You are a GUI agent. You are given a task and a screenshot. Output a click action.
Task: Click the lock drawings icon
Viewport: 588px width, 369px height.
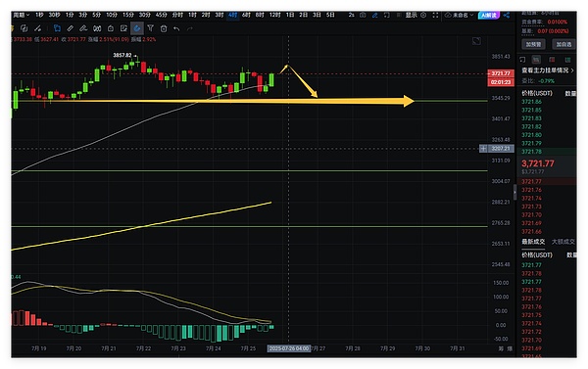110,28
